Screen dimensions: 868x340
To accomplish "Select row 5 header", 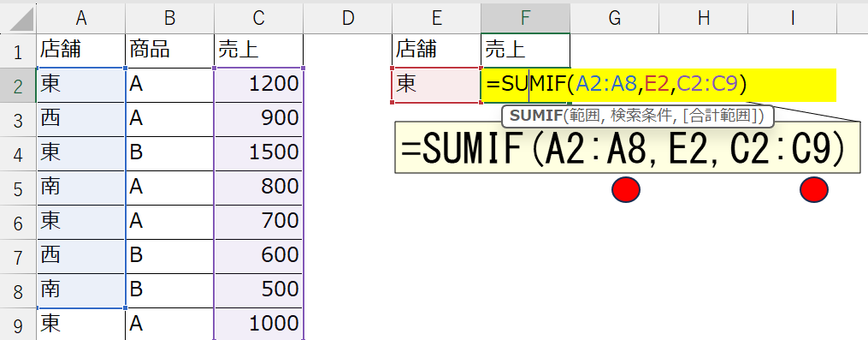I will pyautogui.click(x=18, y=188).
